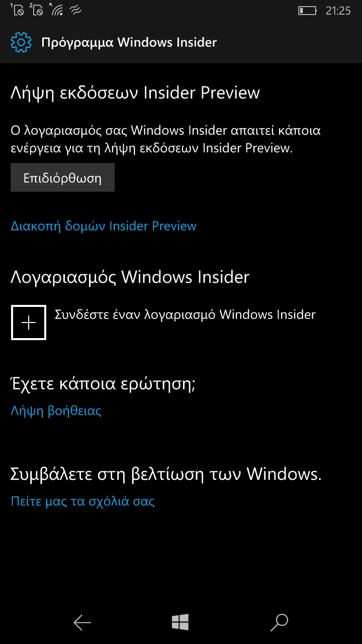Tap the battery status icon
362x644 pixels.
pos(307,10)
